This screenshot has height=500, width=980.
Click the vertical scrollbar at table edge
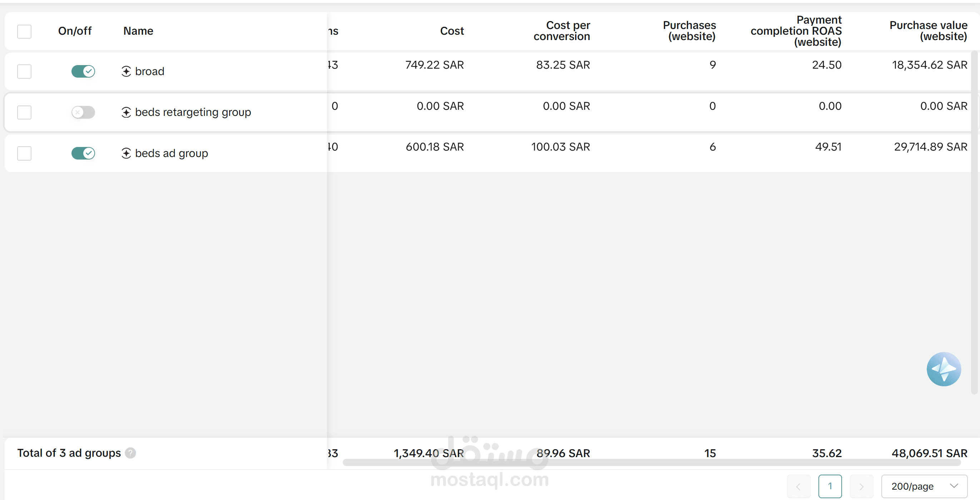pyautogui.click(x=974, y=222)
